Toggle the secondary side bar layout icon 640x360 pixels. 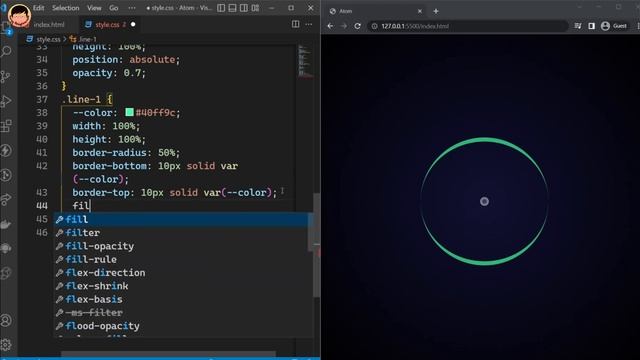[x=244, y=8]
